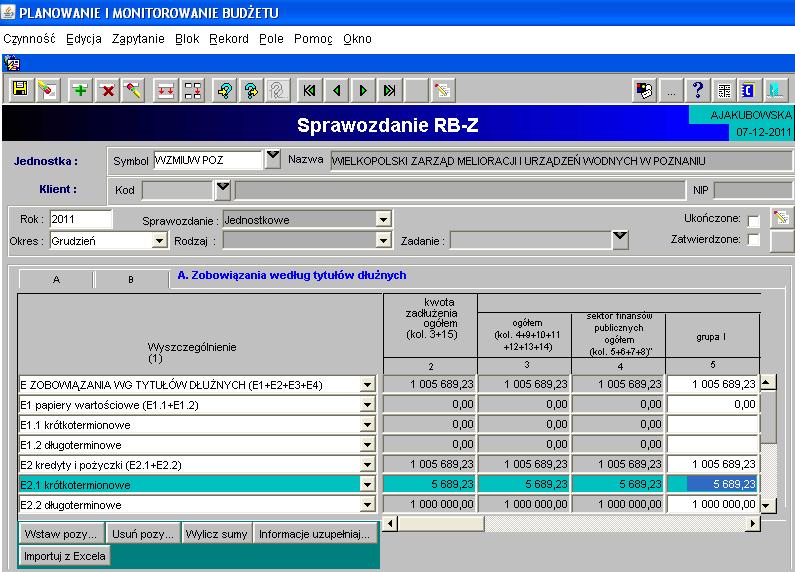Screen dimensions: 795x572
Task: Open the Blok menu
Action: [187, 39]
